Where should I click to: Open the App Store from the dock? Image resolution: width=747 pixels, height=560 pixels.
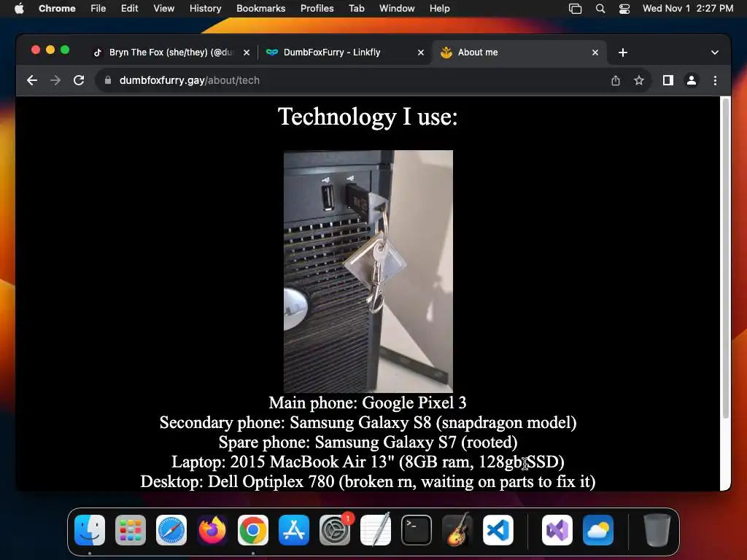point(294,530)
